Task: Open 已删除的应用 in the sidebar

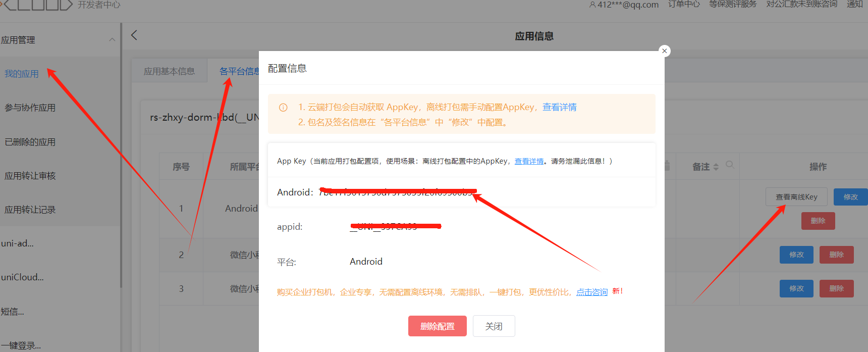Action: click(30, 142)
